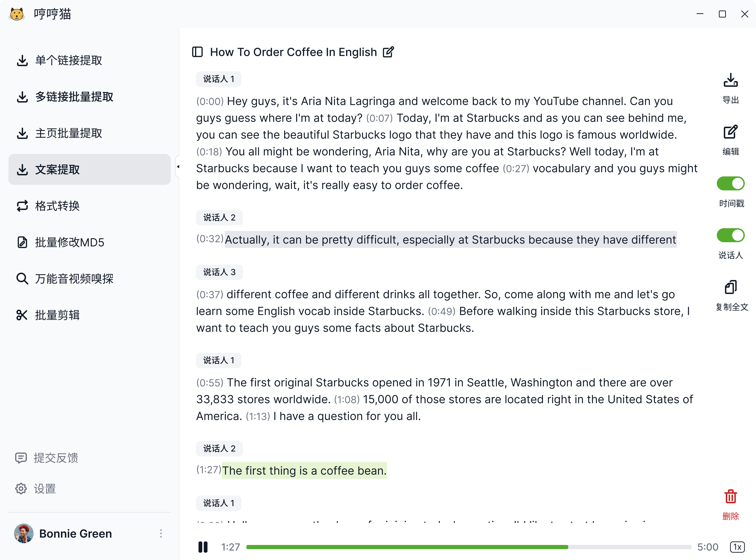Open Bonnie Green's three-dot menu

coord(161,534)
